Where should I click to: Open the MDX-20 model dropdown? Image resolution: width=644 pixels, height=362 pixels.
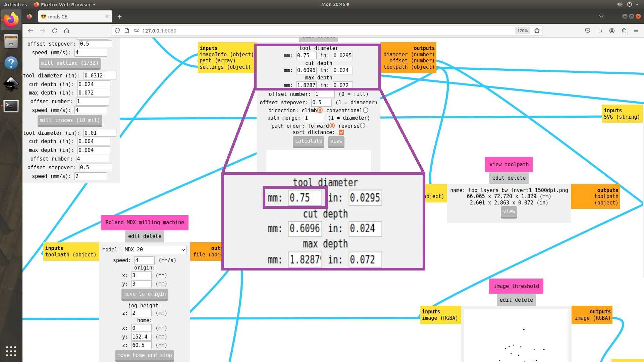(x=155, y=250)
